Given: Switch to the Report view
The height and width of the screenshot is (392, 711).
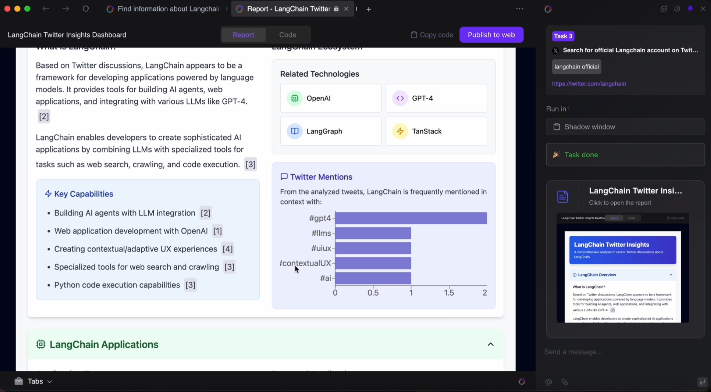Looking at the screenshot, I should pyautogui.click(x=243, y=35).
